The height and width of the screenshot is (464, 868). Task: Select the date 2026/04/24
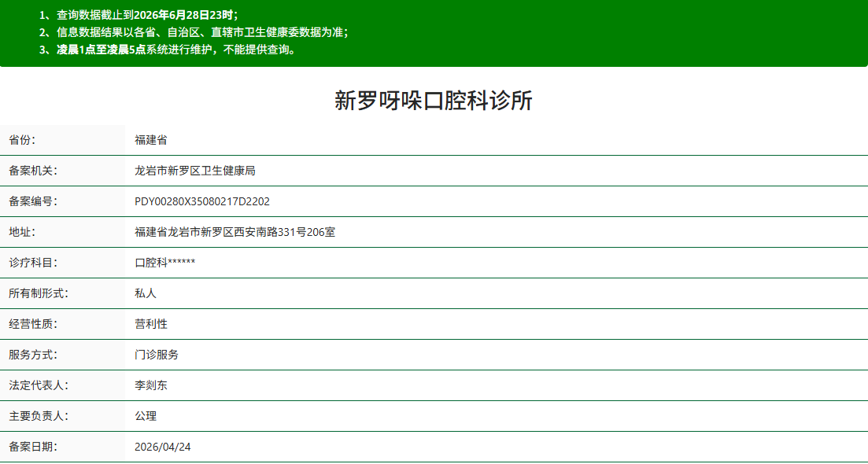coord(163,447)
